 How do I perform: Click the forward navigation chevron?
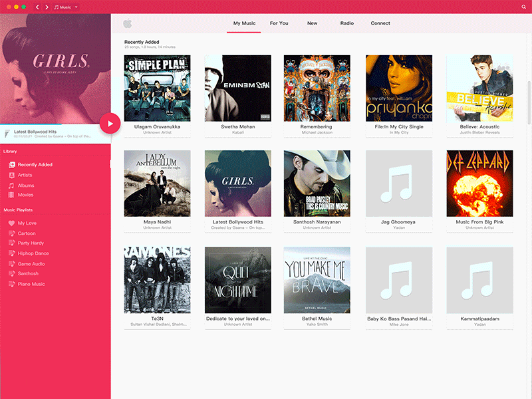click(45, 6)
